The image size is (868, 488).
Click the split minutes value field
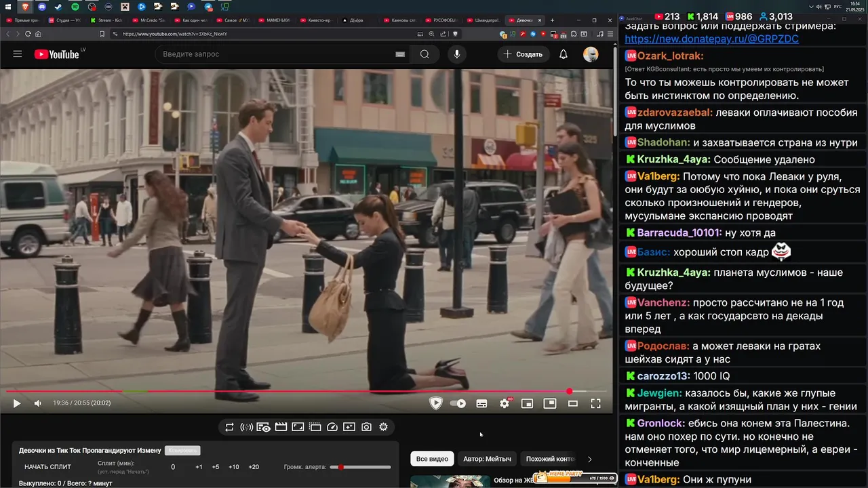(173, 467)
